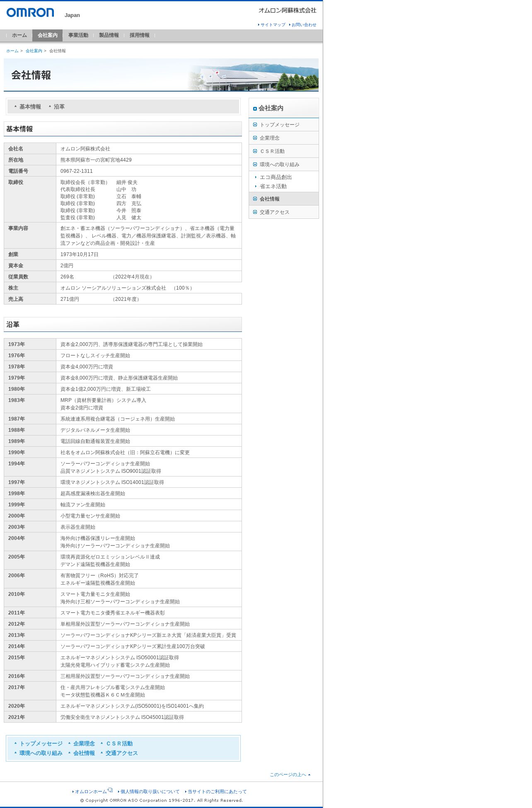
Task: Click footer 環境への取り組み link
Action: tap(41, 753)
